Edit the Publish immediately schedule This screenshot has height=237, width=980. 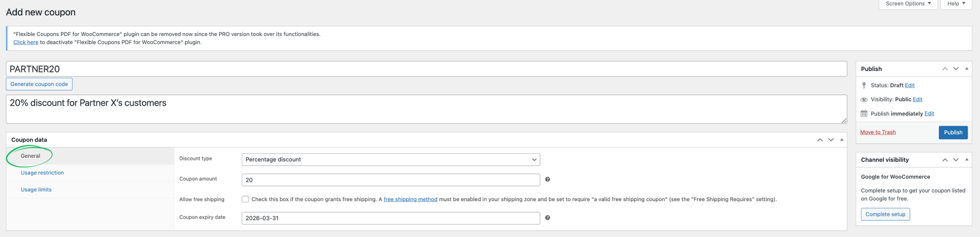pos(929,114)
